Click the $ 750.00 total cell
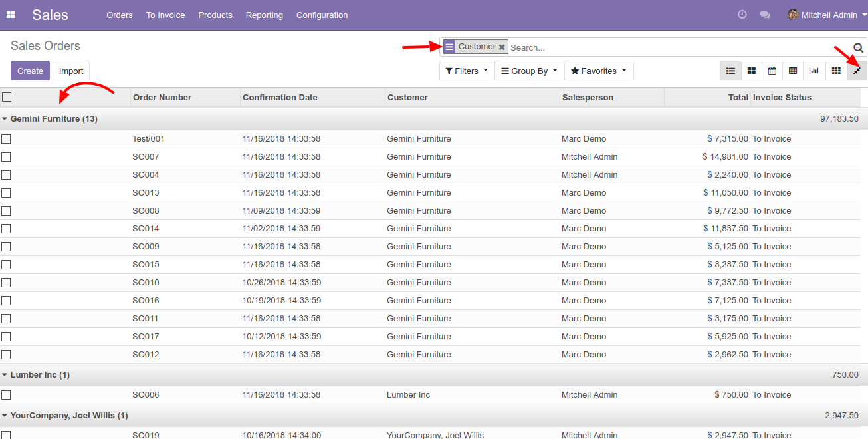The width and height of the screenshot is (868, 439). click(731, 395)
